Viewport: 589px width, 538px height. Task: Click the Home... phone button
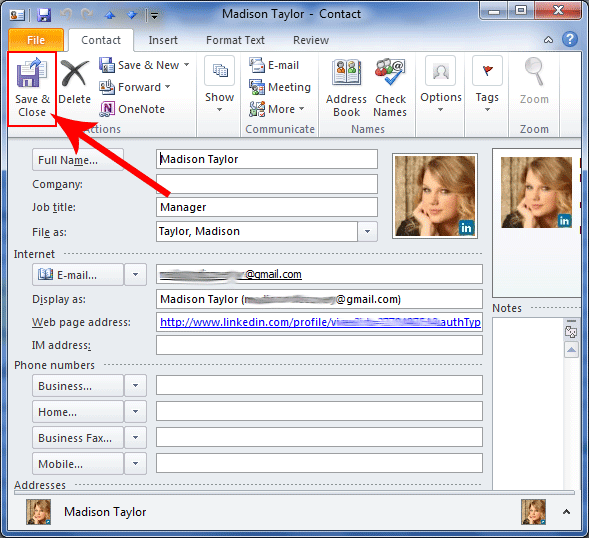pyautogui.click(x=78, y=411)
